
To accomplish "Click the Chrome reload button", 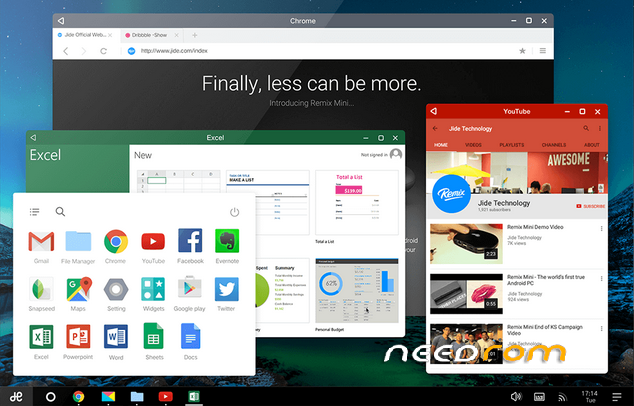I will click(x=103, y=51).
